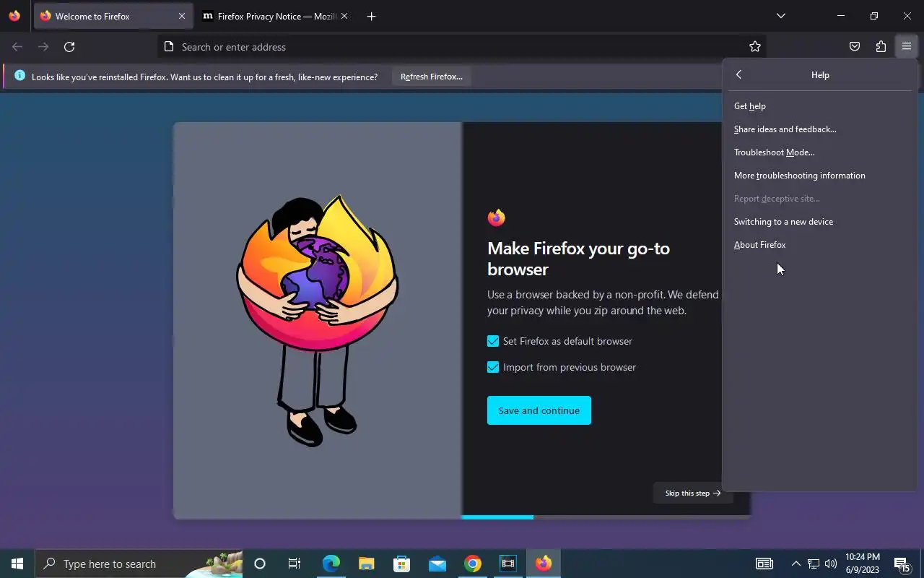
Task: Switch to Welcome to Firefox tab
Action: coord(113,16)
